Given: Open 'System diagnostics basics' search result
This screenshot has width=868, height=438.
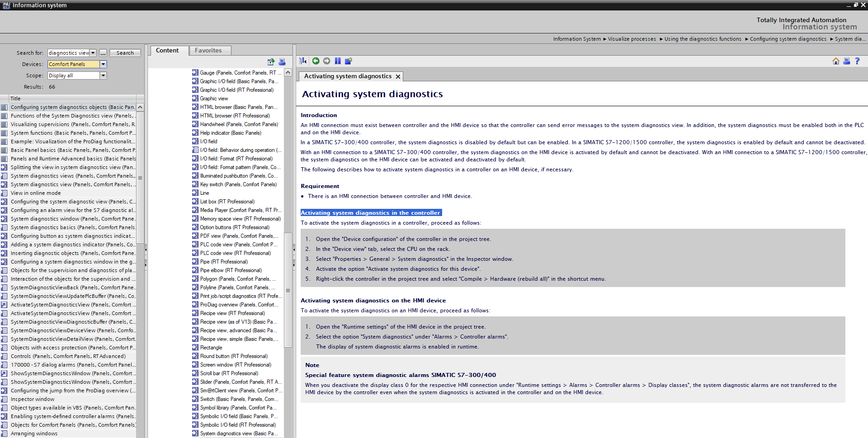Looking at the screenshot, I should (72, 227).
